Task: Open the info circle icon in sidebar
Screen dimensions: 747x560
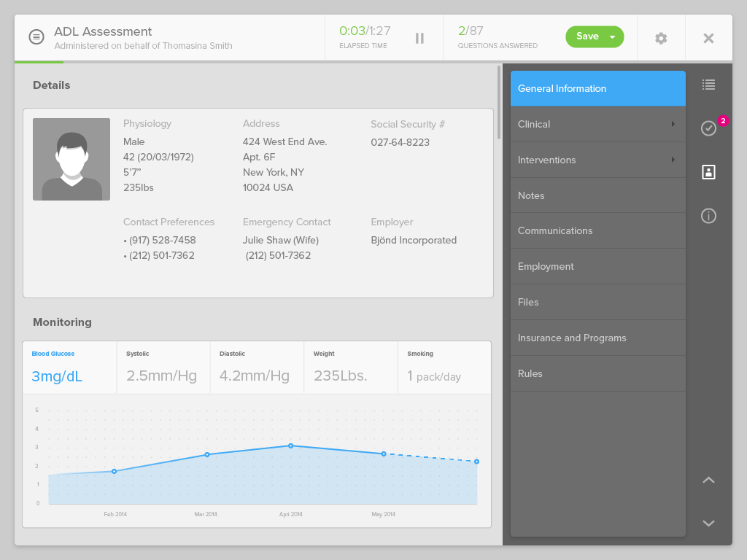Action: coord(708,216)
